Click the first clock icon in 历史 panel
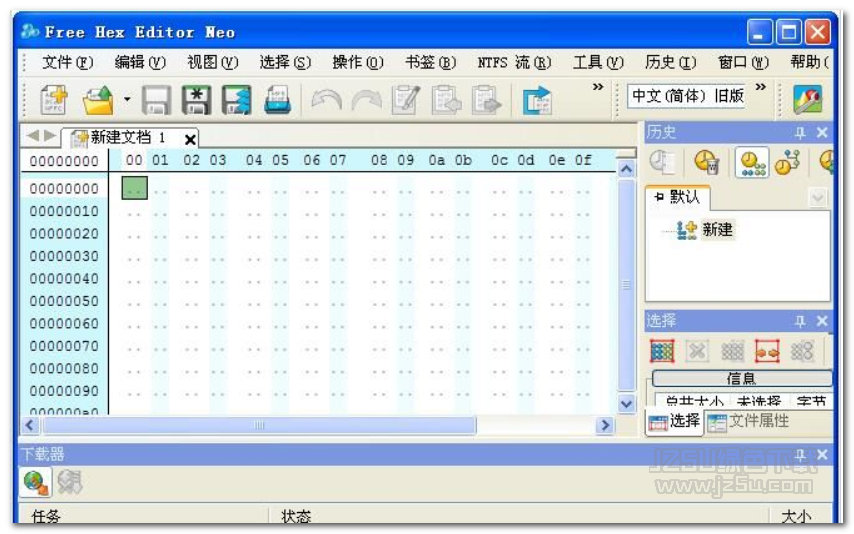The image size is (854, 534). coord(663,162)
